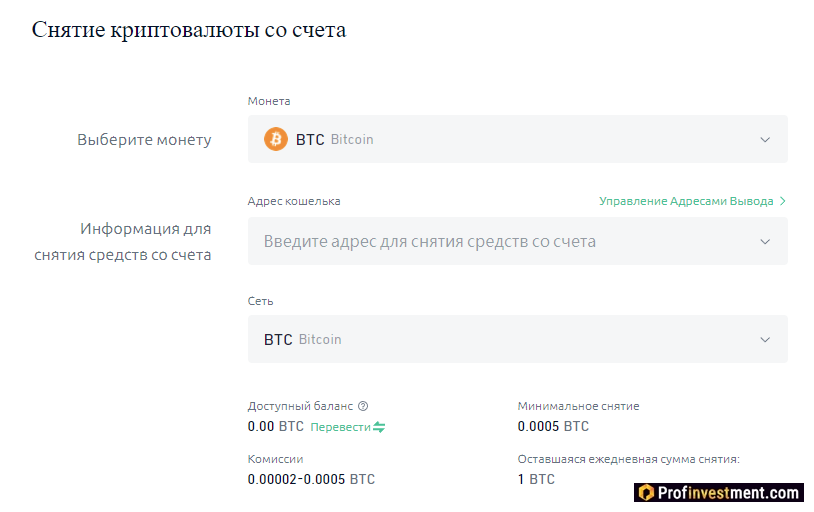Click the help icon beside Доступный баланс
This screenshot has height=512, width=814.
point(363,406)
